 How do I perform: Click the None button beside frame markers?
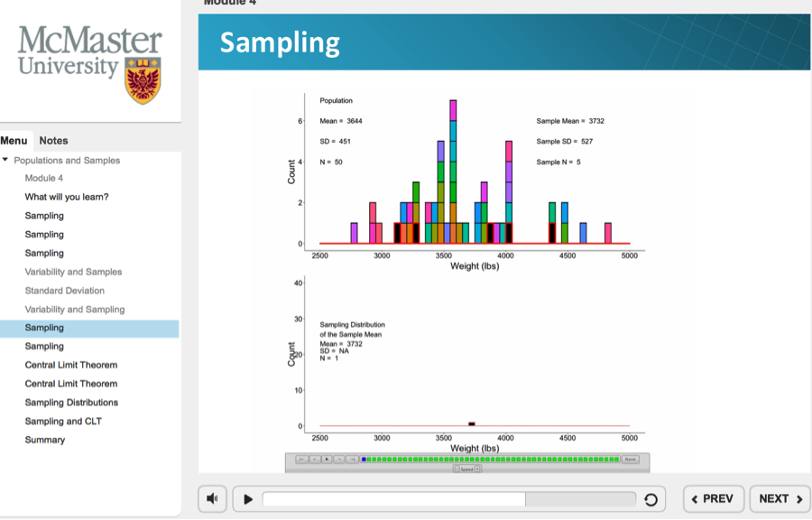point(630,460)
